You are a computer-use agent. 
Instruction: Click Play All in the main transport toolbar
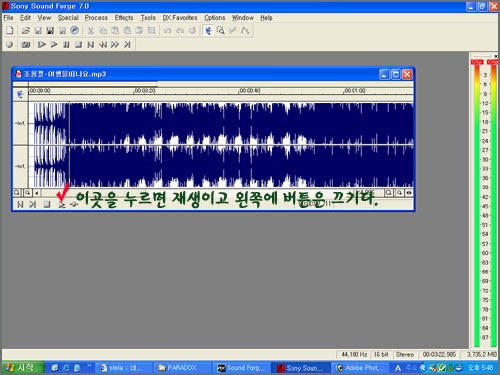(x=42, y=44)
